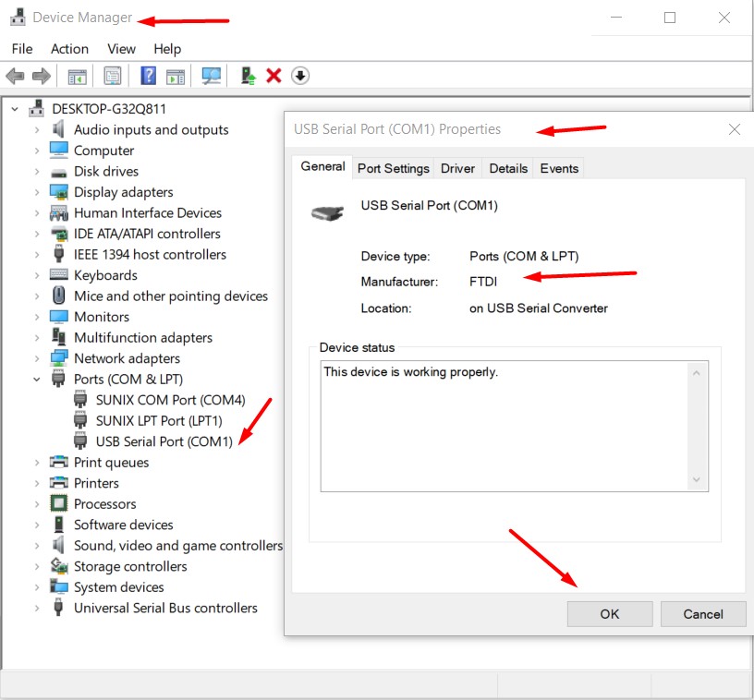
Task: Click the Human Interface Devices icon
Action: click(x=58, y=212)
